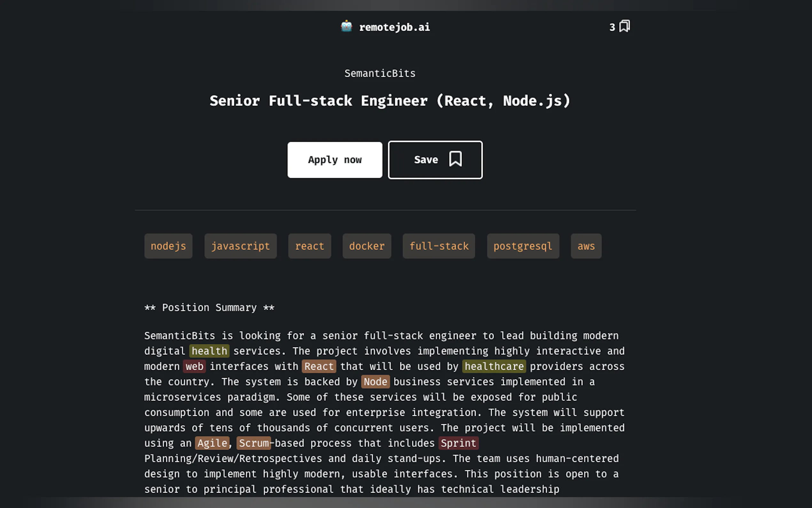This screenshot has height=508, width=812.
Task: Click the highlighted 'health' keyword
Action: click(209, 351)
